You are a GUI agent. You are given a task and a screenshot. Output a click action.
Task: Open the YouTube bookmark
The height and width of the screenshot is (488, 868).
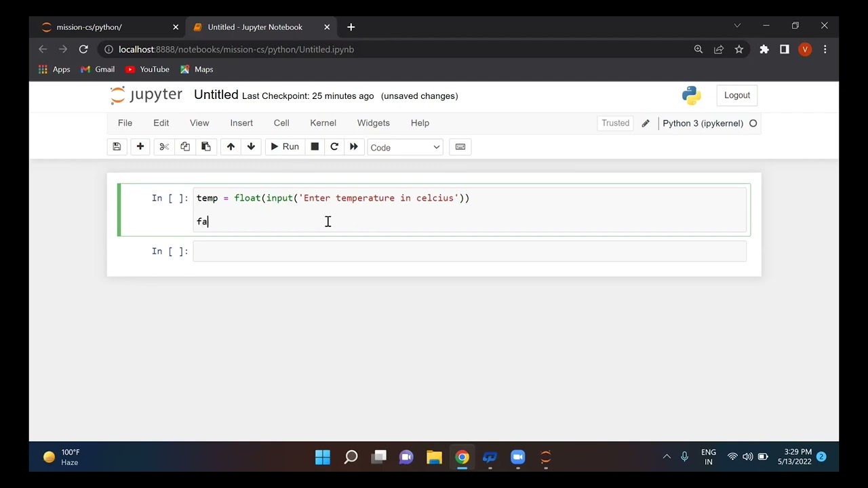point(147,69)
